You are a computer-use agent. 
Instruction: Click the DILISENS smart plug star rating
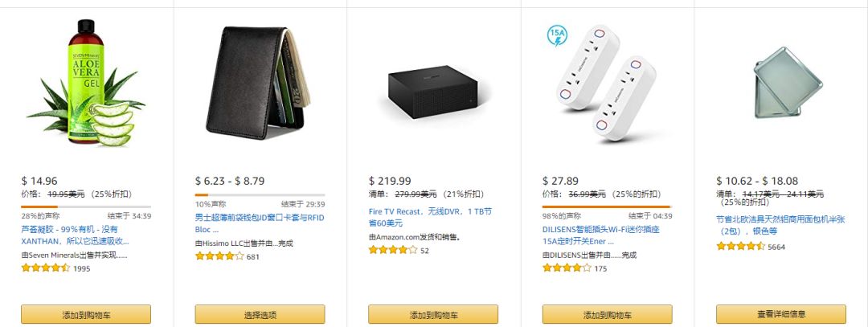point(566,268)
